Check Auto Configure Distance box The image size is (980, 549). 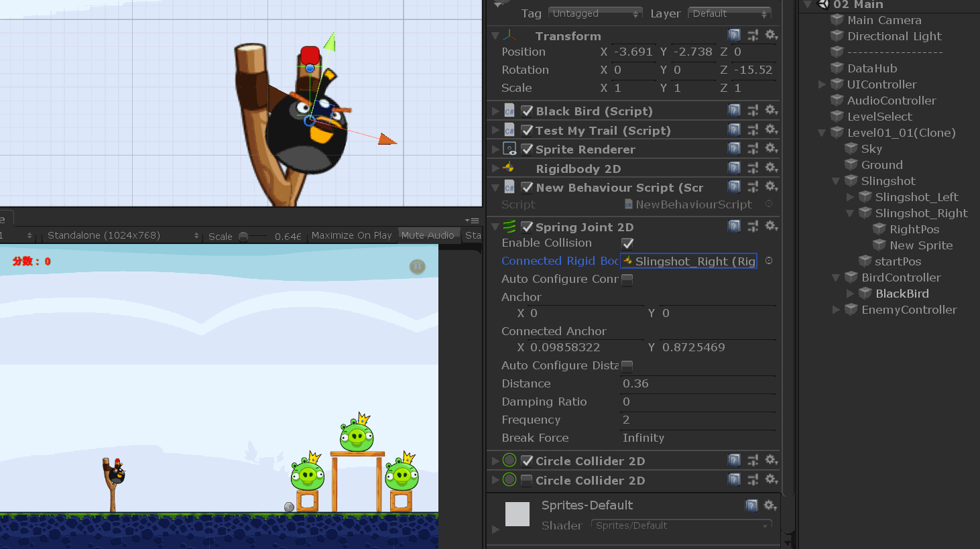point(627,366)
